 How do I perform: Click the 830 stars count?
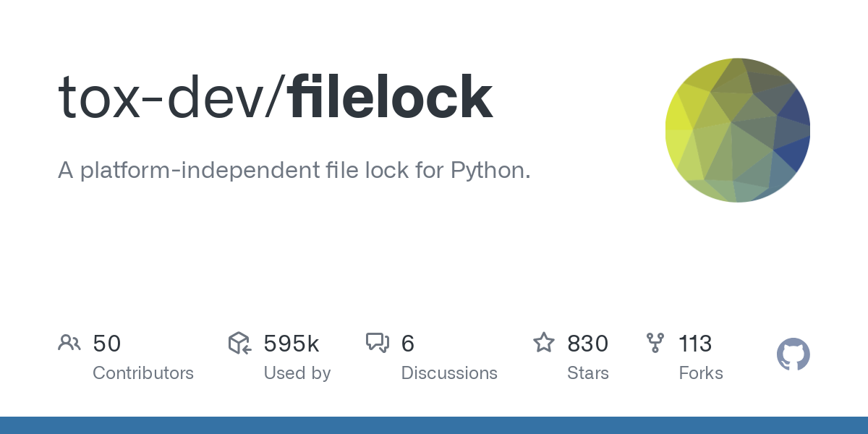588,344
